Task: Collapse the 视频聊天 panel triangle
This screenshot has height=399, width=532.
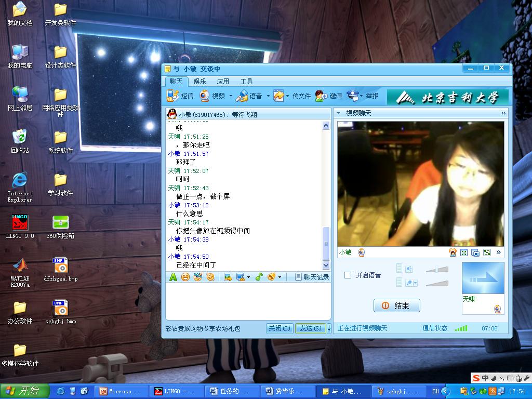Action: click(x=338, y=113)
